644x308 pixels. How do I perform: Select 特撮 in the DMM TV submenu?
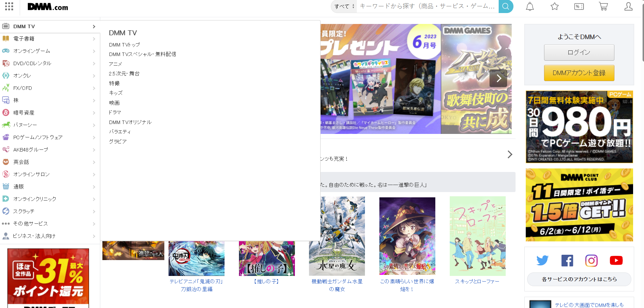point(114,83)
